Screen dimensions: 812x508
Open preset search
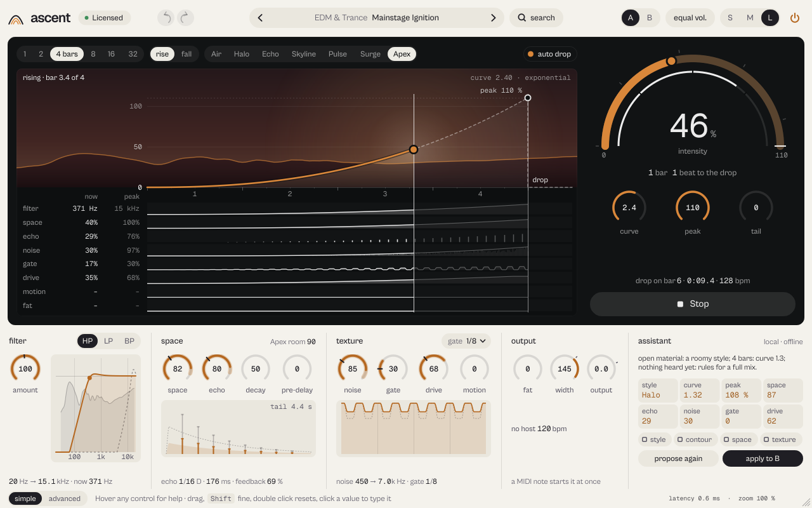coord(537,18)
